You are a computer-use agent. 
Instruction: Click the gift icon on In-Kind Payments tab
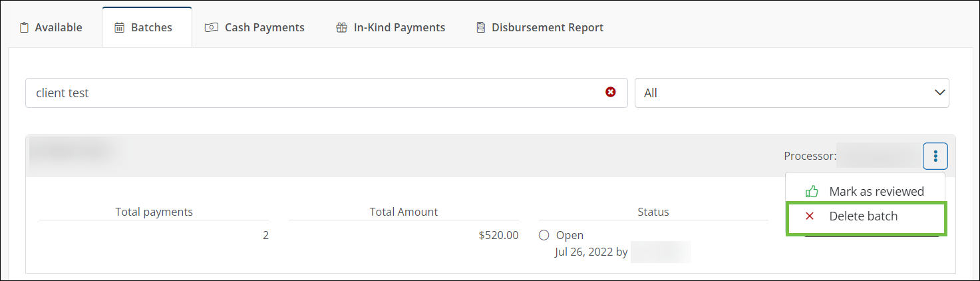point(341,28)
